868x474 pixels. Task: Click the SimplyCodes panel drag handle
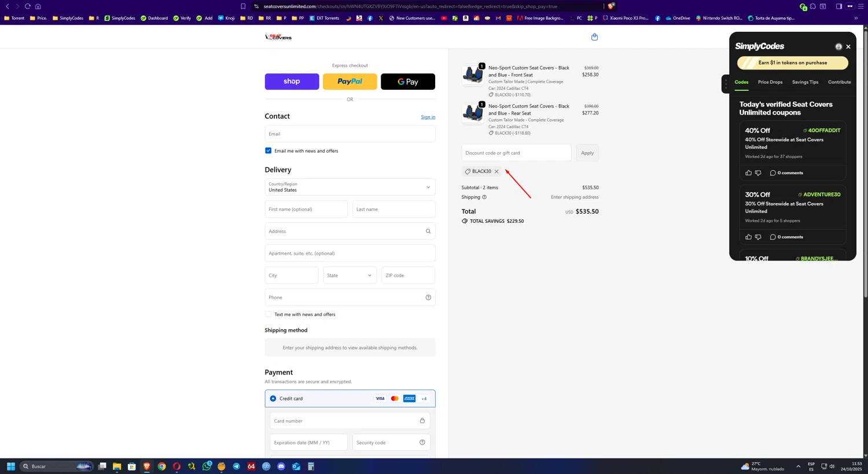click(726, 84)
